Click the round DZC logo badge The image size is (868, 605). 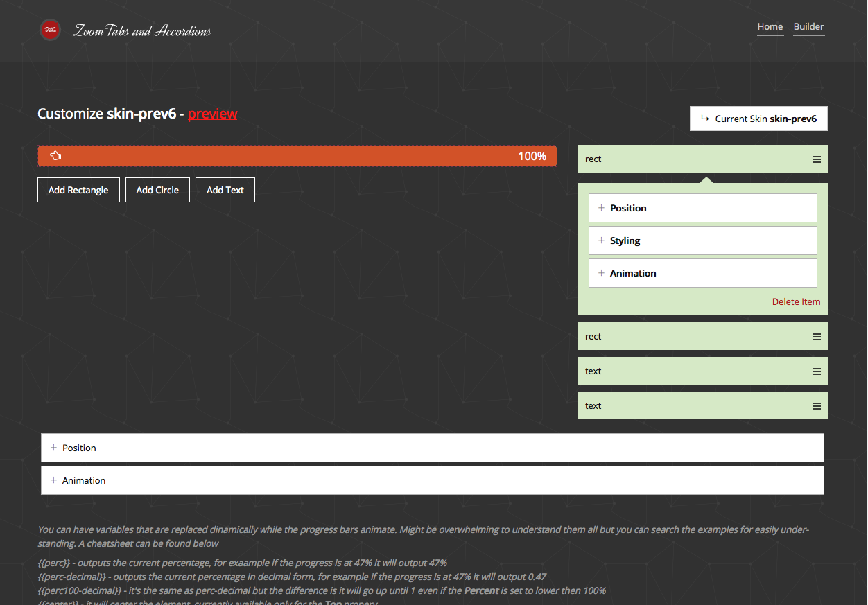click(50, 30)
